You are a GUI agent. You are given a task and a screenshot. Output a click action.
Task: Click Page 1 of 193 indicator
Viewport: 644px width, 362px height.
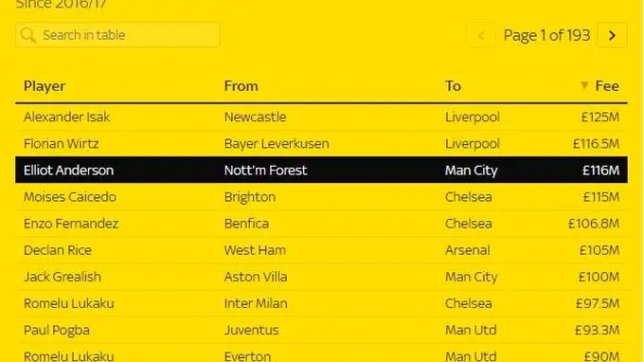[x=546, y=35]
